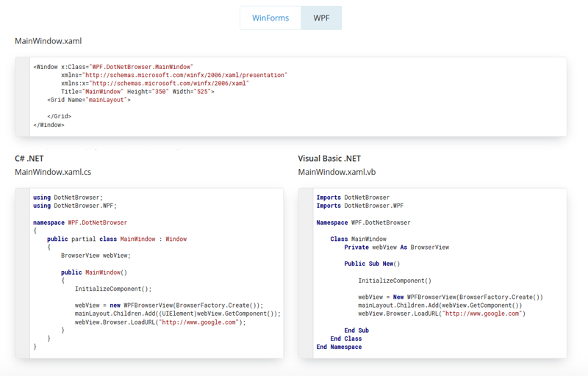
Task: Click the MainWindow.xaml.vb file name
Action: 337,172
